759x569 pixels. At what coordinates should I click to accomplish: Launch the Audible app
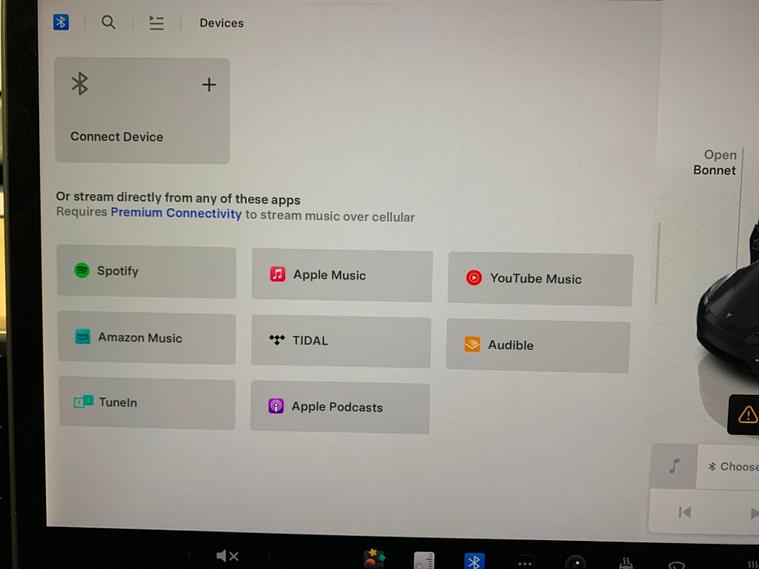click(538, 346)
